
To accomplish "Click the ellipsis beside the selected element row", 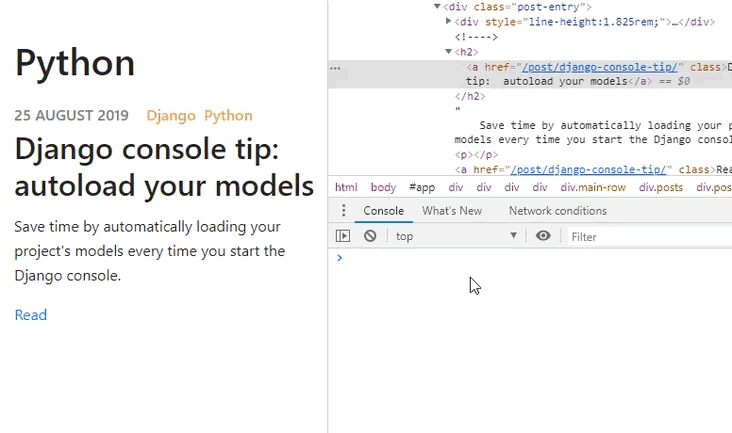I will 336,68.
